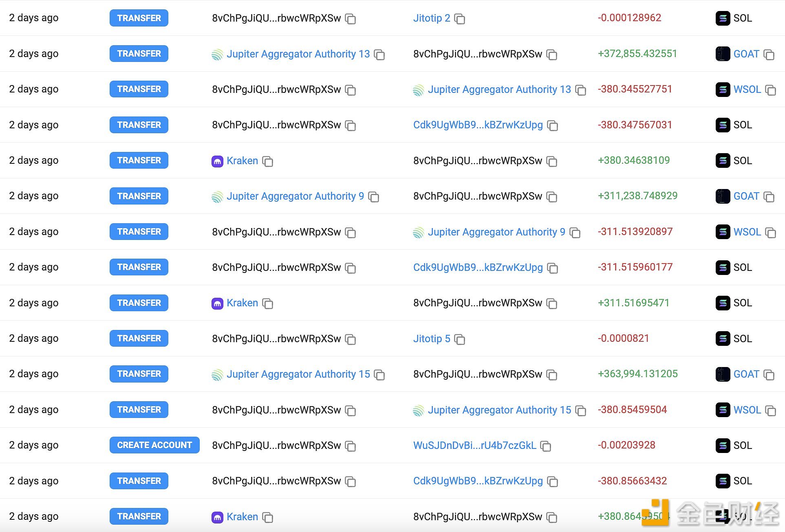Copy Jupiter Aggregator Authority 9 recipient address
This screenshot has width=785, height=532.
pos(575,233)
